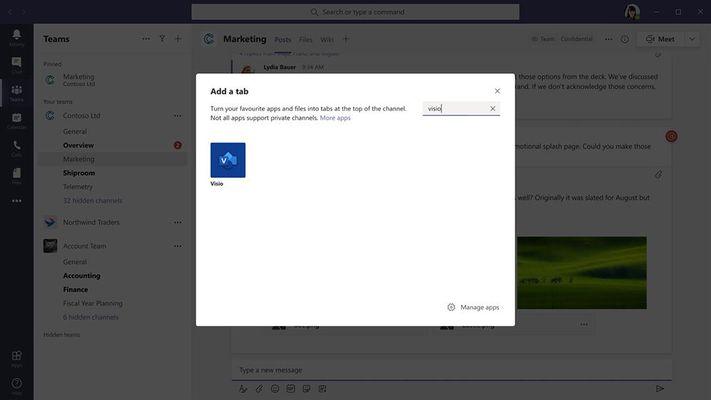The image size is (711, 400).
Task: Open the Shiproom channel
Action: click(79, 173)
